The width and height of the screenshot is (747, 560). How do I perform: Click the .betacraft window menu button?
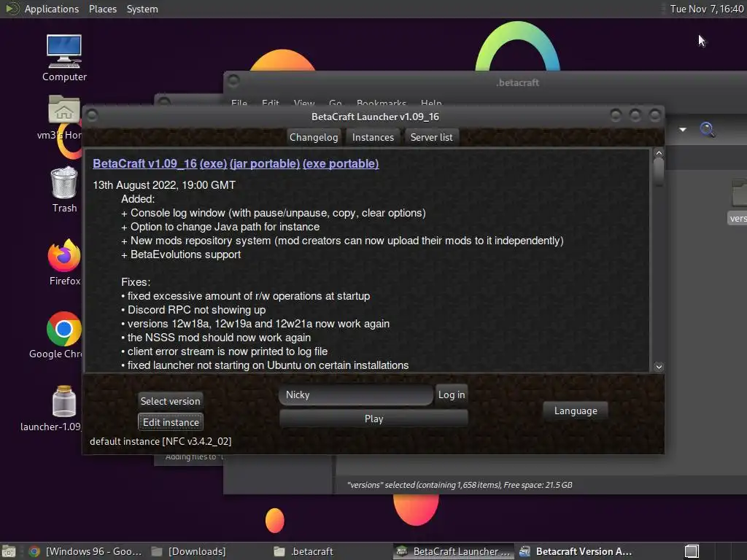point(233,80)
